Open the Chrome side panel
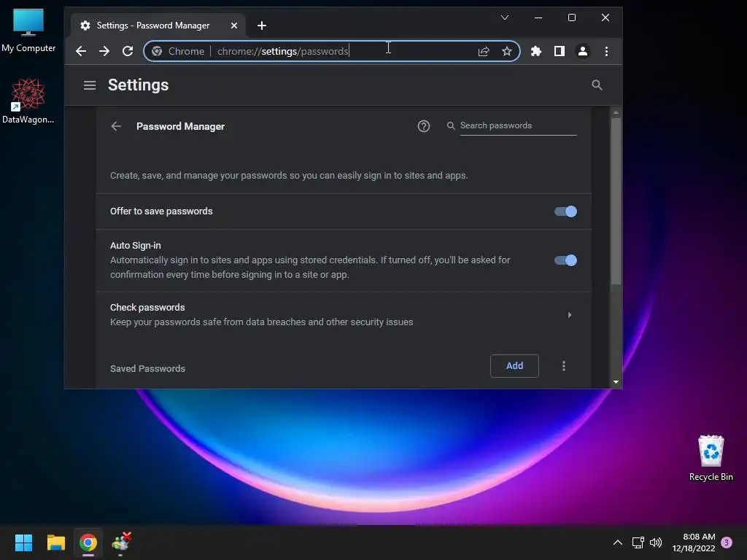747x560 pixels. click(x=560, y=51)
